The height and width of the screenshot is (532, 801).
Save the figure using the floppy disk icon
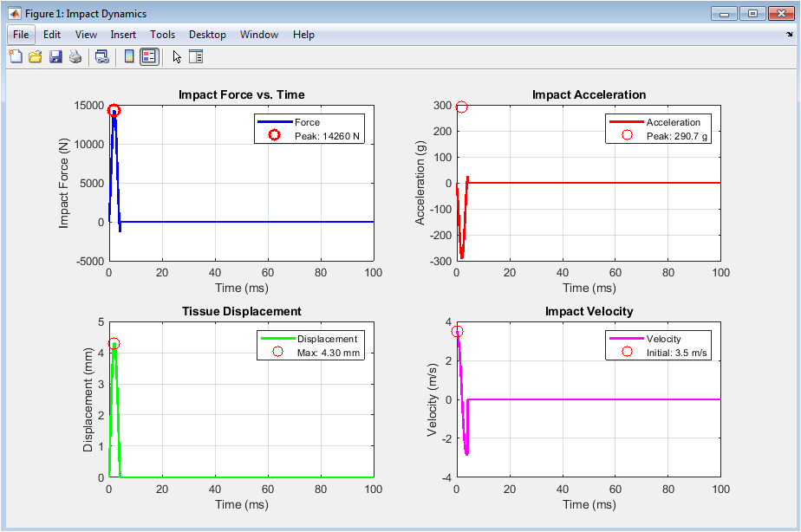[x=55, y=57]
